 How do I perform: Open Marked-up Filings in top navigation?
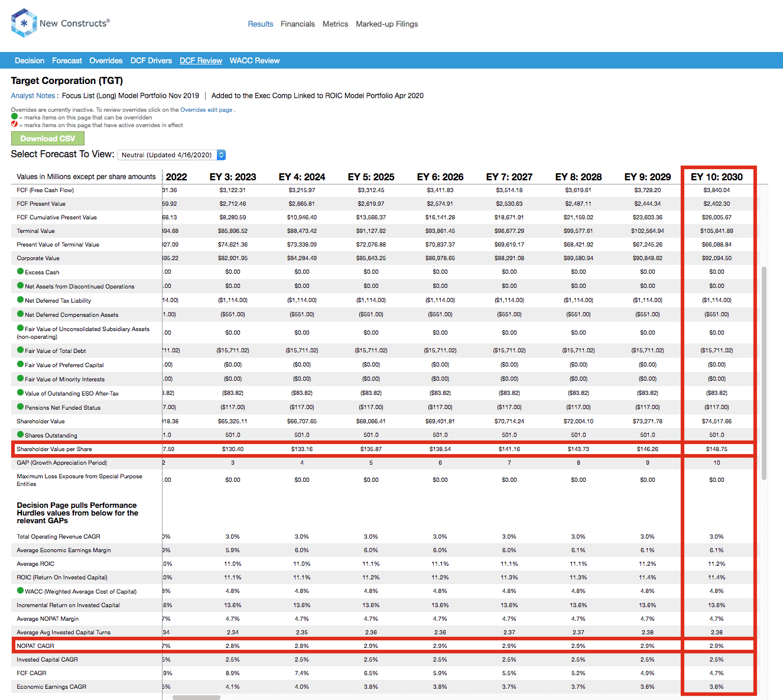pyautogui.click(x=386, y=24)
